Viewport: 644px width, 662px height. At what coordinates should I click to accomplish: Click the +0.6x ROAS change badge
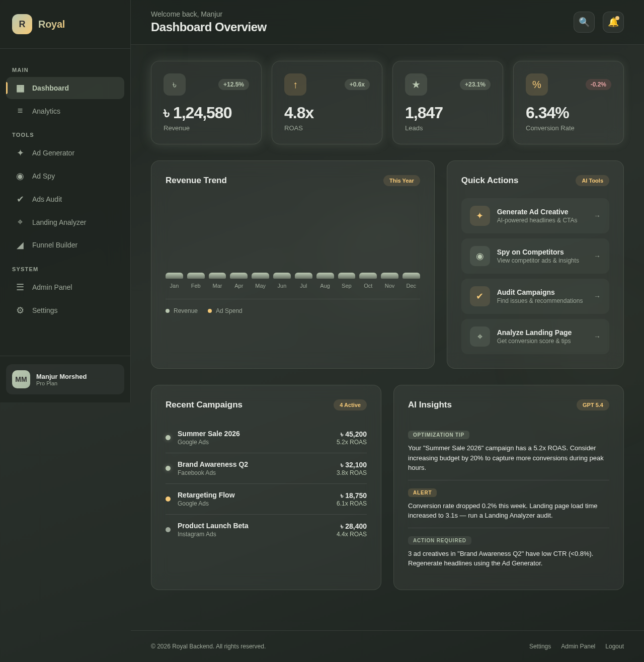pyautogui.click(x=357, y=85)
